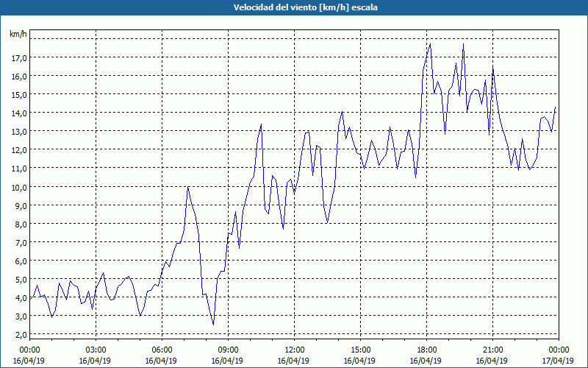The width and height of the screenshot is (588, 368).
Task: Click the '16/04/19' date beneath 12:00
Action: (x=293, y=361)
